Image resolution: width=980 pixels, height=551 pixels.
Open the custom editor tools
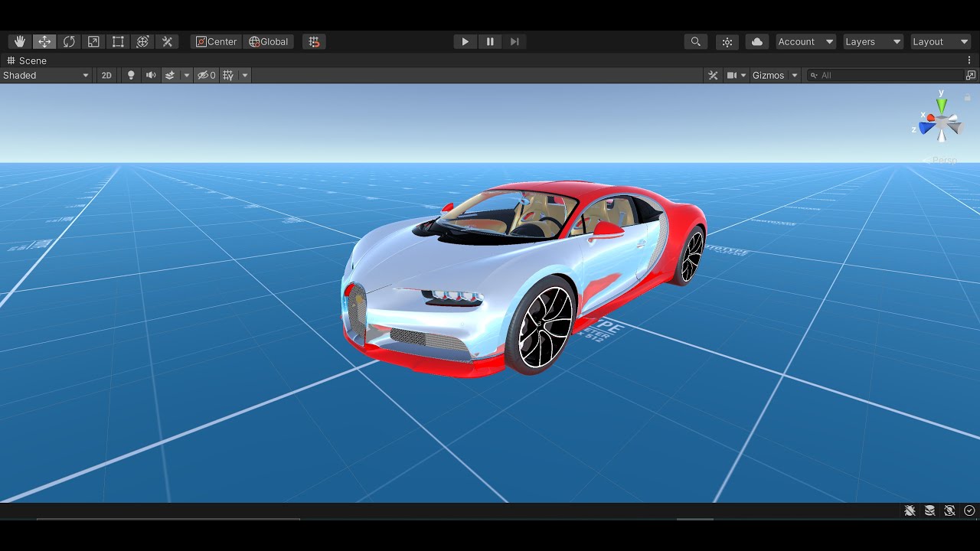click(167, 41)
